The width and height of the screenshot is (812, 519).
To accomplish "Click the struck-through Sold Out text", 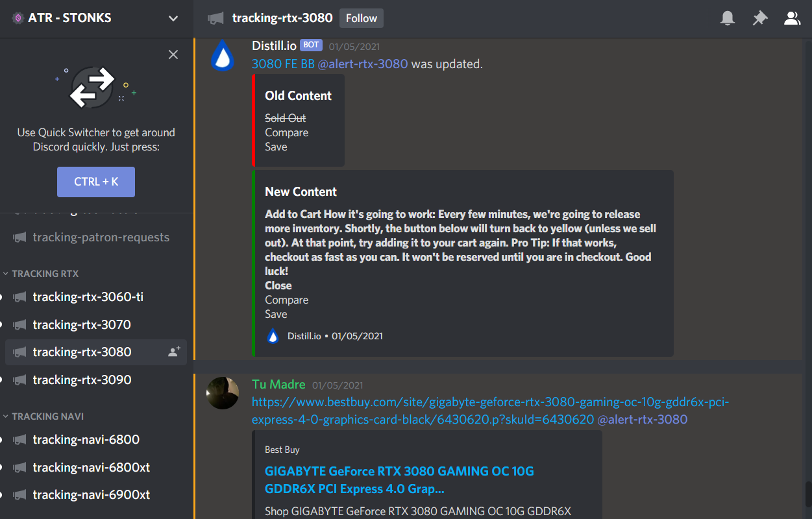I will pos(285,118).
